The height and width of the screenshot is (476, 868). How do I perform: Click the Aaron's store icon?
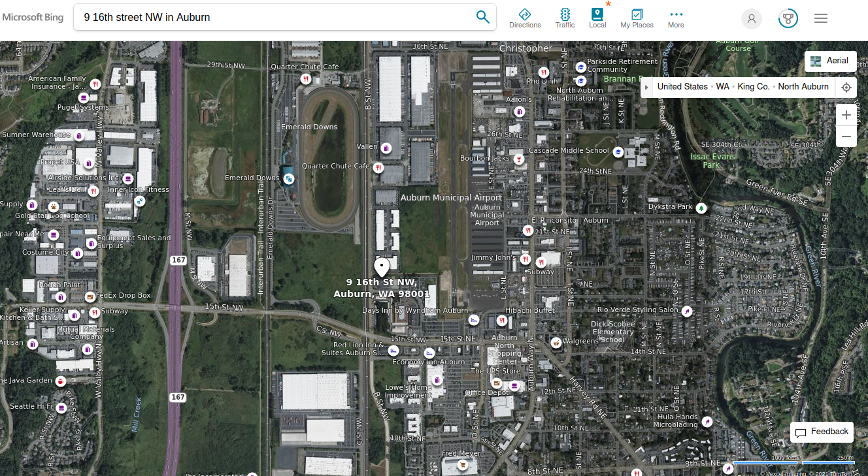tap(519, 111)
